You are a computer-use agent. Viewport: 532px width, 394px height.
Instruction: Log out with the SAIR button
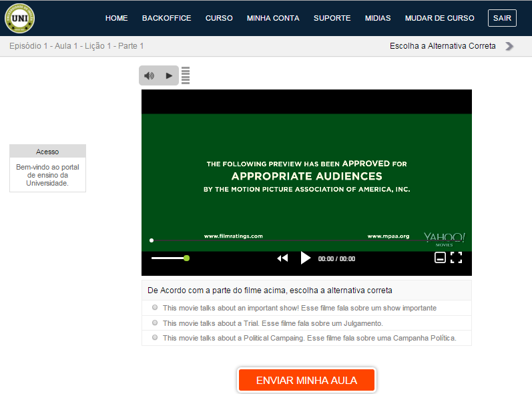[x=502, y=18]
